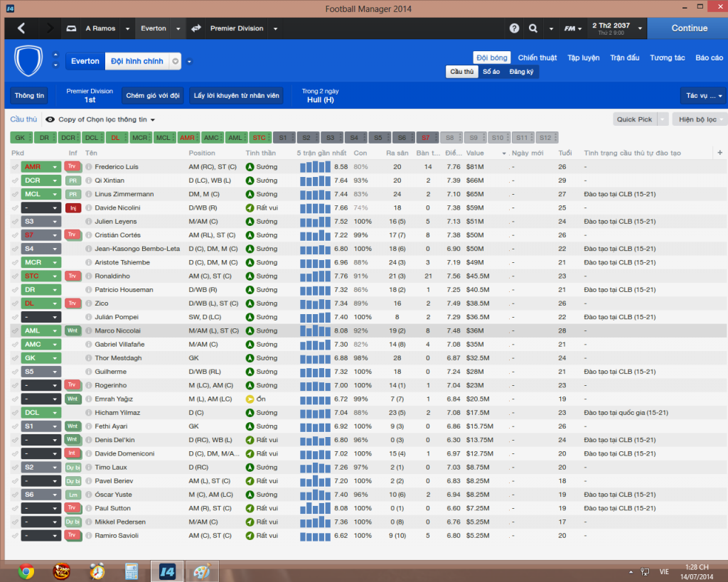The image size is (728, 582).
Task: Open the A Ramos dropdown arrow
Action: pos(127,28)
